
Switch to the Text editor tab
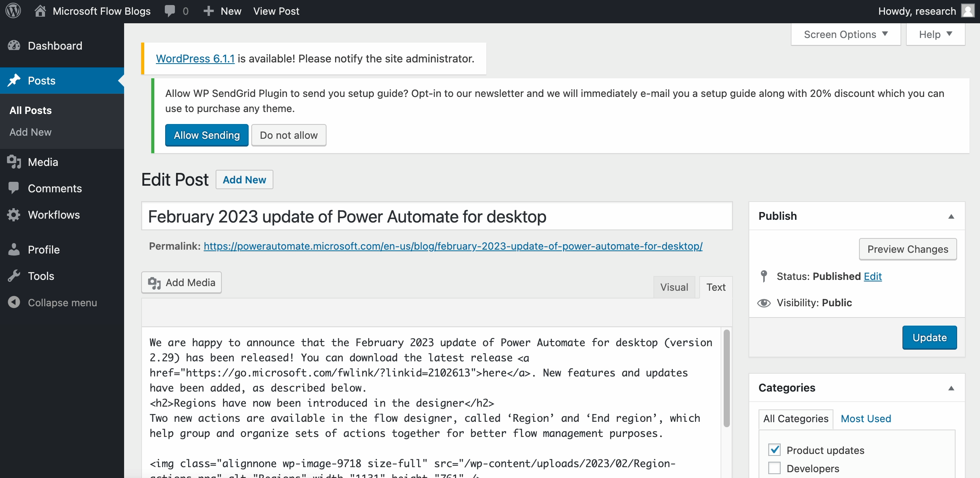coord(716,287)
